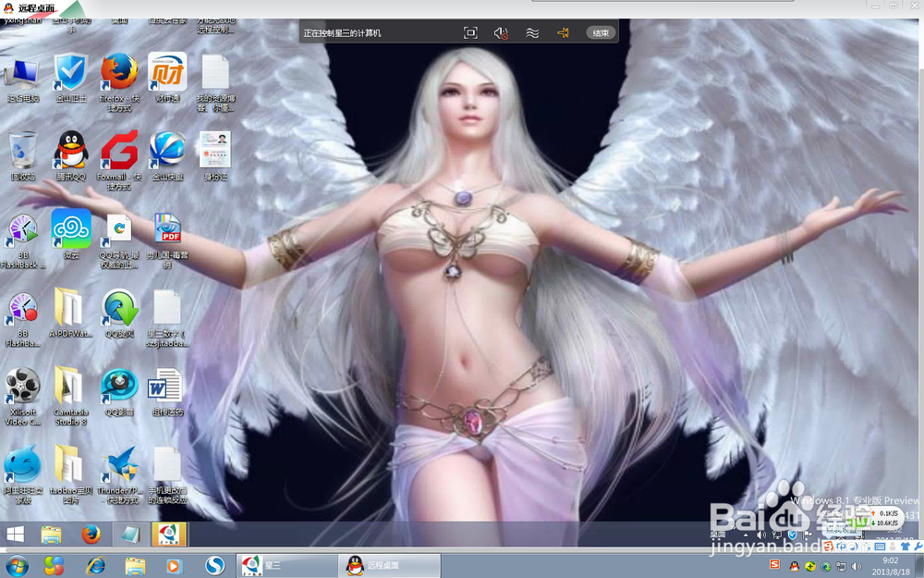Screen dimensions: 924x578
Task: Click the colorful four-ball icon on host taskbar
Action: tap(54, 566)
